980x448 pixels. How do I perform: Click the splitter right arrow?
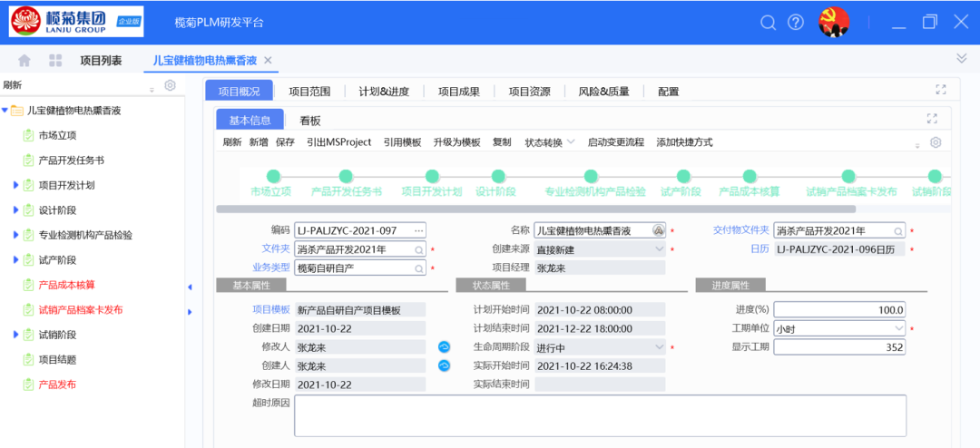pyautogui.click(x=190, y=312)
